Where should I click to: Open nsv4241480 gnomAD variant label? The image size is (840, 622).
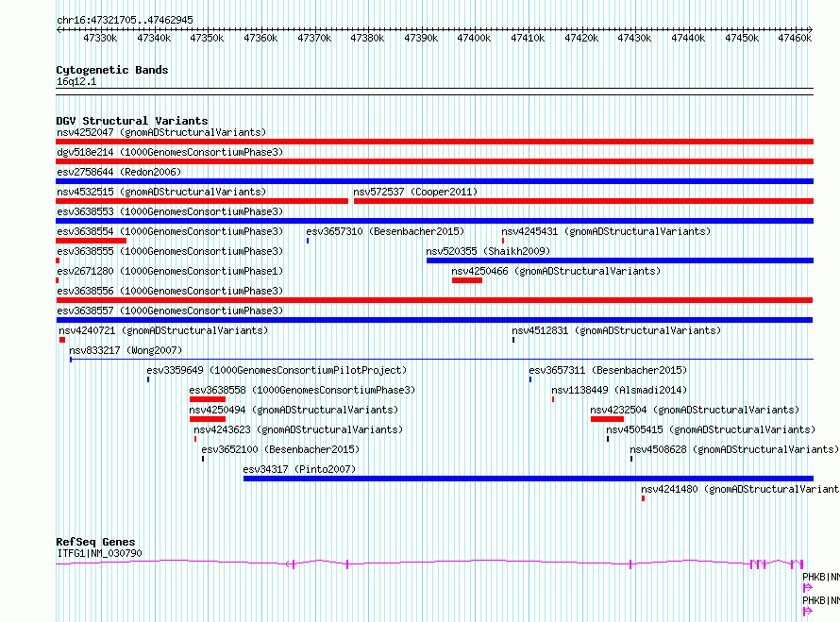[x=740, y=489]
